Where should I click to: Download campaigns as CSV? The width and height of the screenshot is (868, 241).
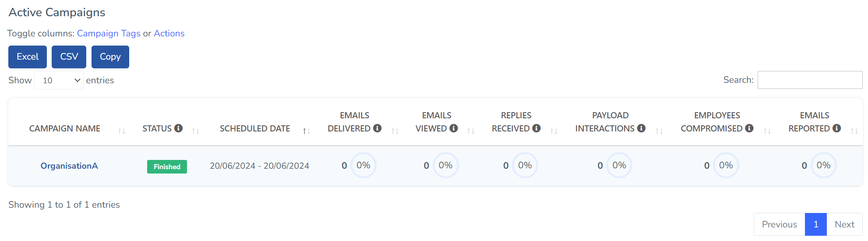[x=69, y=57]
